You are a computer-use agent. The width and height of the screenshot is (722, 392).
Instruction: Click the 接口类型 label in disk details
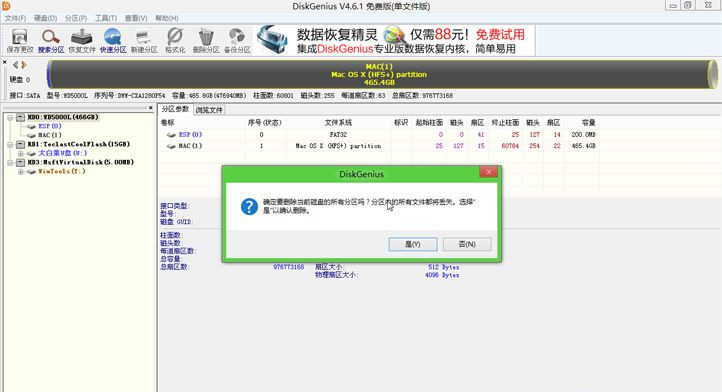pos(175,206)
